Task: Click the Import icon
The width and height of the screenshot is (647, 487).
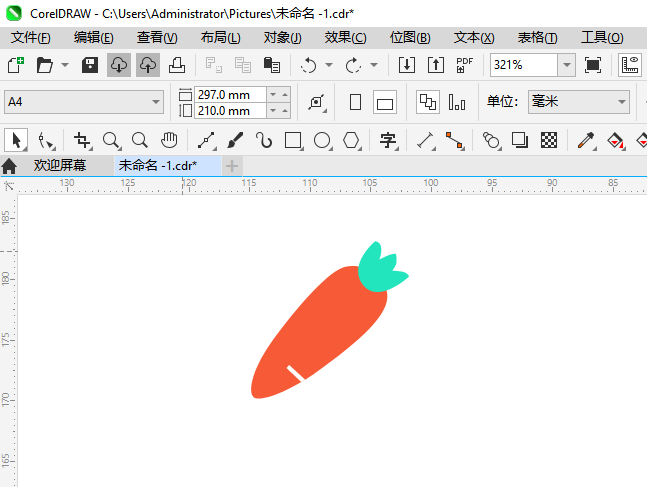Action: (406, 65)
